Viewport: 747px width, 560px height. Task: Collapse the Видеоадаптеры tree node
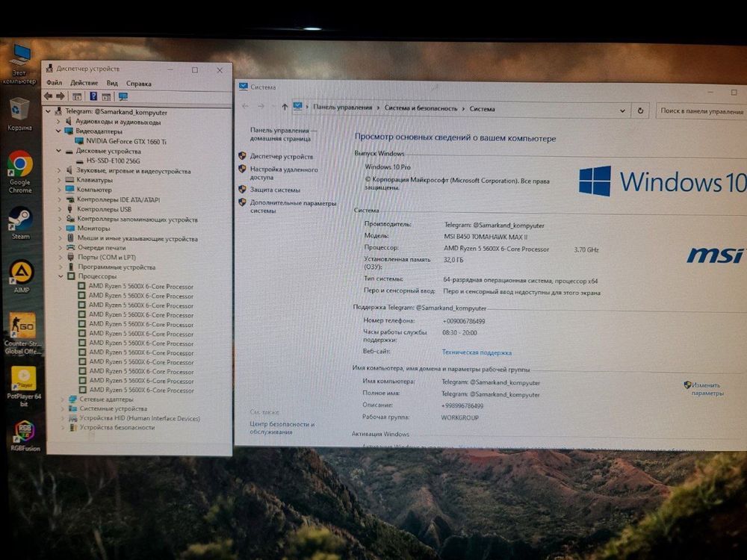pyautogui.click(x=58, y=131)
